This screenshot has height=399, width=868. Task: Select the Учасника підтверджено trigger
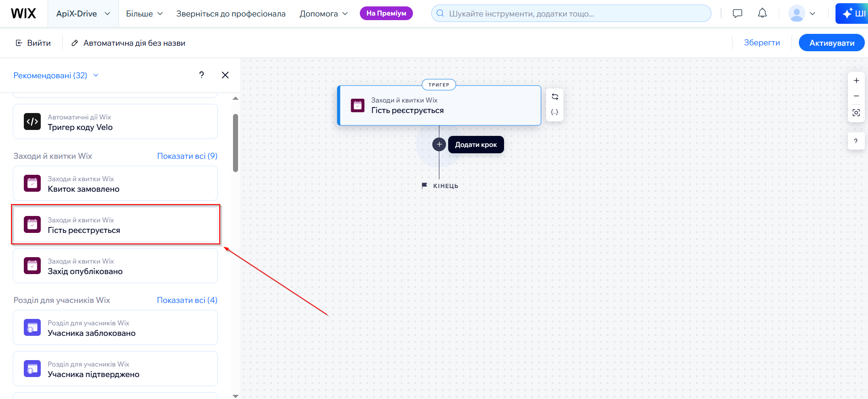click(x=115, y=369)
